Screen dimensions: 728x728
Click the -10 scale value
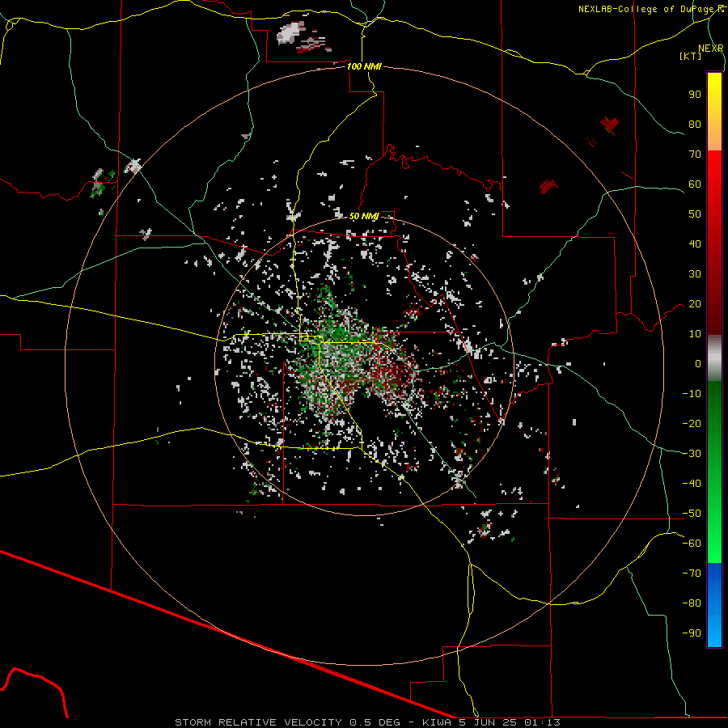(x=692, y=394)
